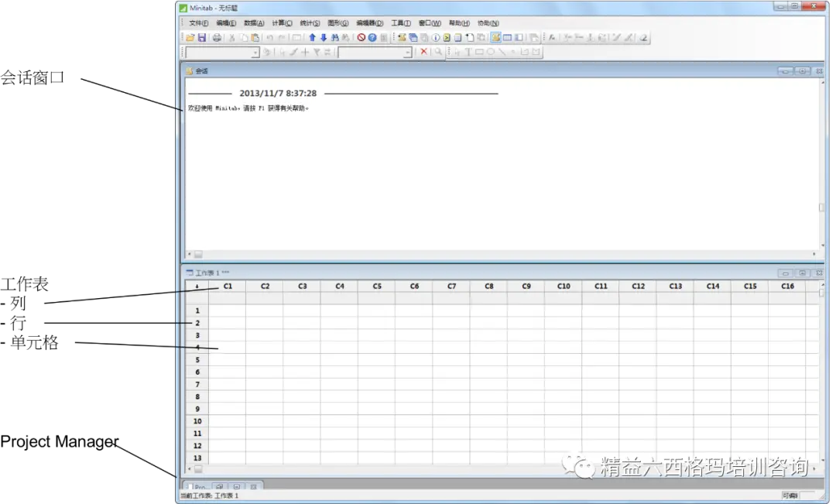Click the blue Info circle icon
This screenshot has height=504, width=836.
436,37
